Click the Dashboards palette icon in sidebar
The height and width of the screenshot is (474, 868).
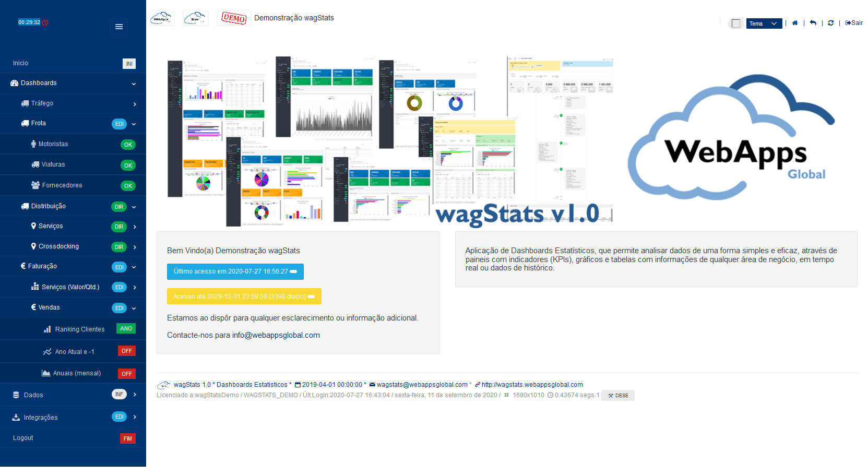[15, 83]
